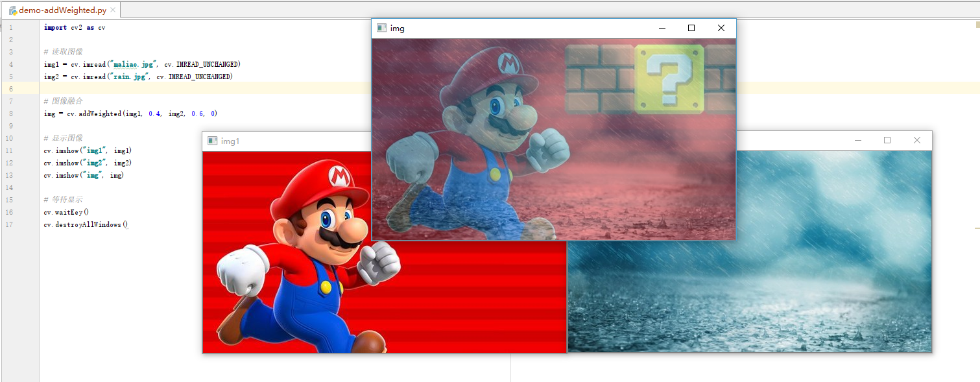Select the demo-addWeighted.py editor tab
The height and width of the screenshot is (382, 980).
tap(60, 10)
